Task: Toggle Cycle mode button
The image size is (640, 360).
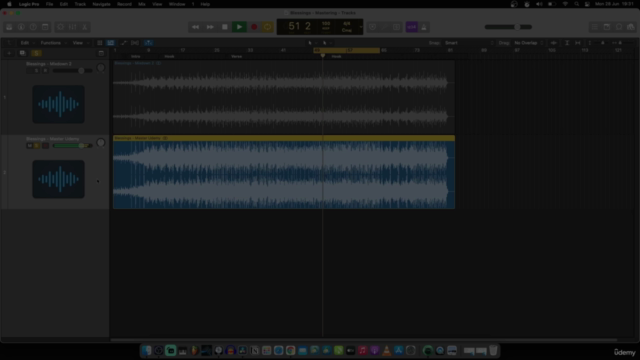Action: [x=268, y=27]
